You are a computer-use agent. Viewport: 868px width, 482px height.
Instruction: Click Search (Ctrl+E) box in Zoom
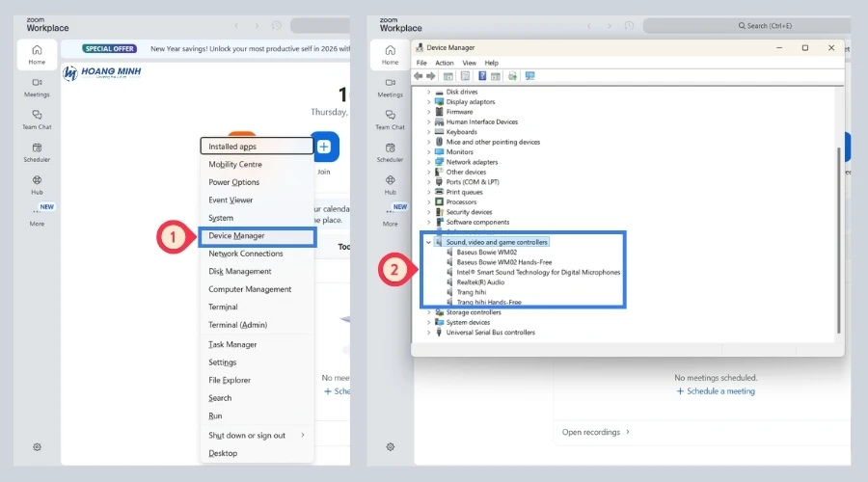[x=747, y=25]
